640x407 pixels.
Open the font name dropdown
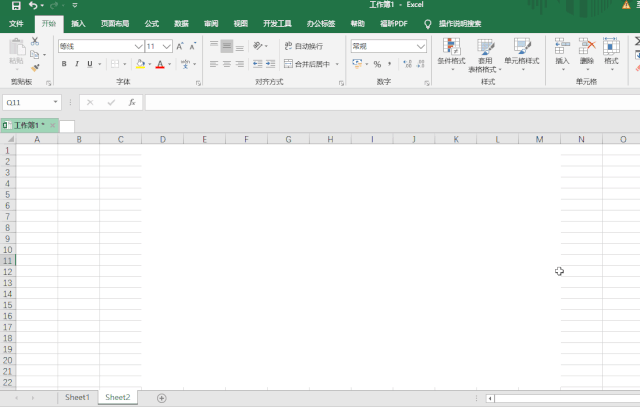pos(138,47)
